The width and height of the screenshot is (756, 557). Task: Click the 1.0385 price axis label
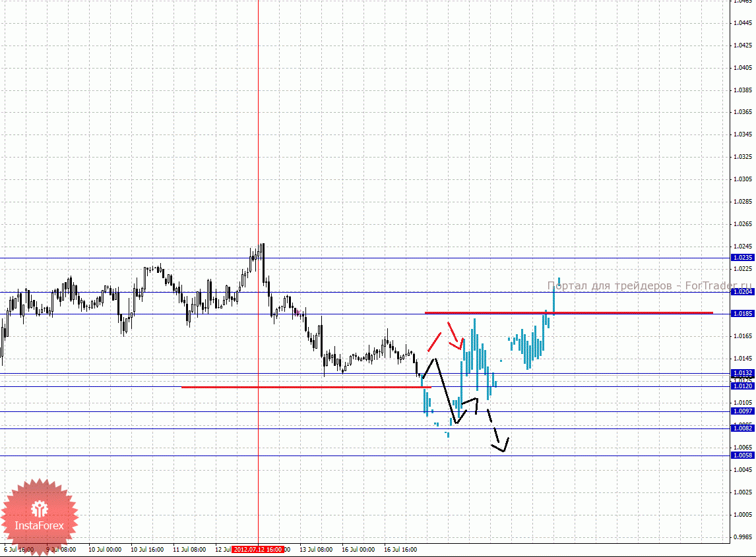[743, 90]
